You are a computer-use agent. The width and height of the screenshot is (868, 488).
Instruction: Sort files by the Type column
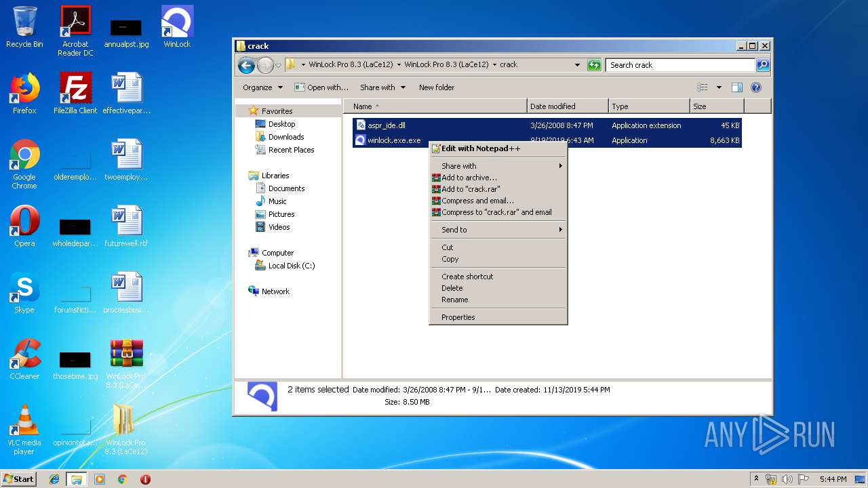pos(649,106)
